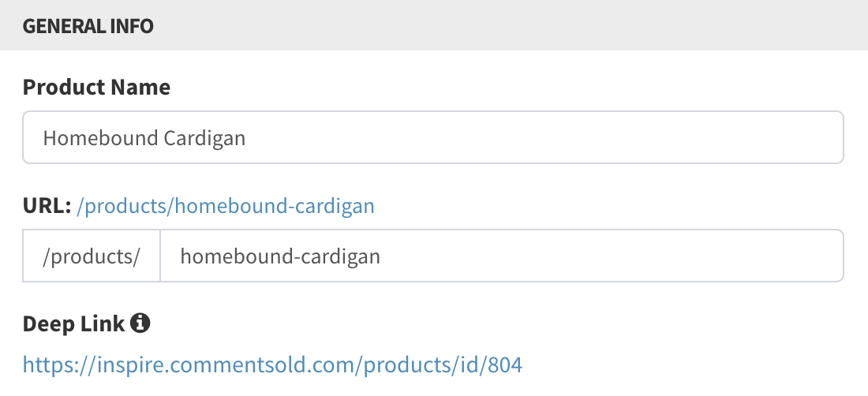Click the Product Name label
The image size is (868, 396).
pyautogui.click(x=96, y=88)
